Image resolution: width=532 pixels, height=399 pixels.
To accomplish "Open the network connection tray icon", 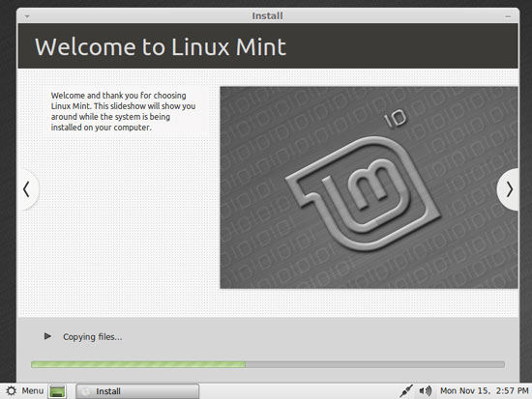I will [406, 391].
